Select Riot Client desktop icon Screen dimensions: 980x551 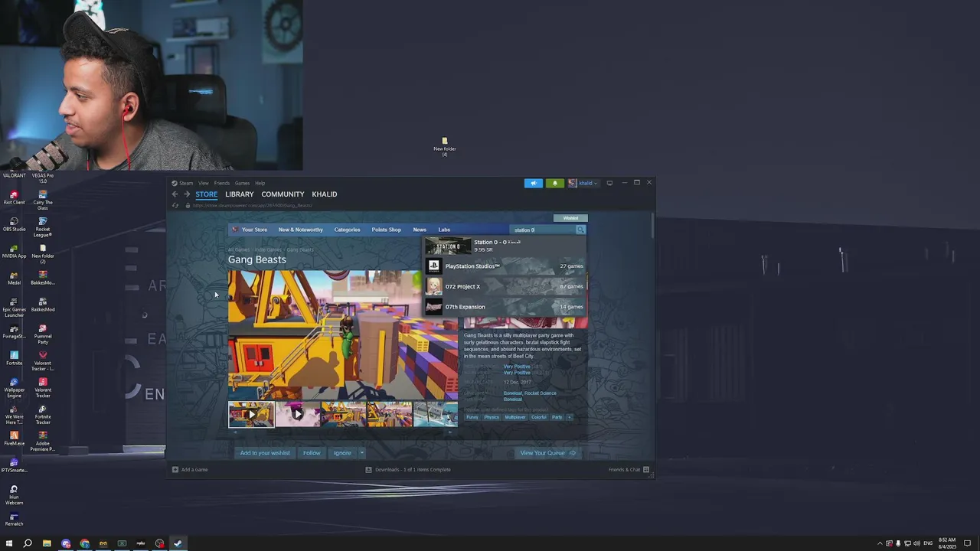click(x=14, y=197)
